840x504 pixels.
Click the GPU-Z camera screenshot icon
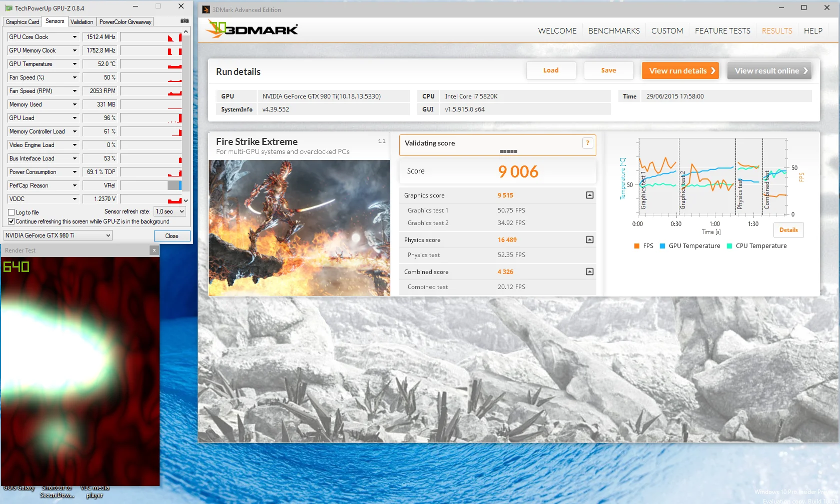coord(185,21)
